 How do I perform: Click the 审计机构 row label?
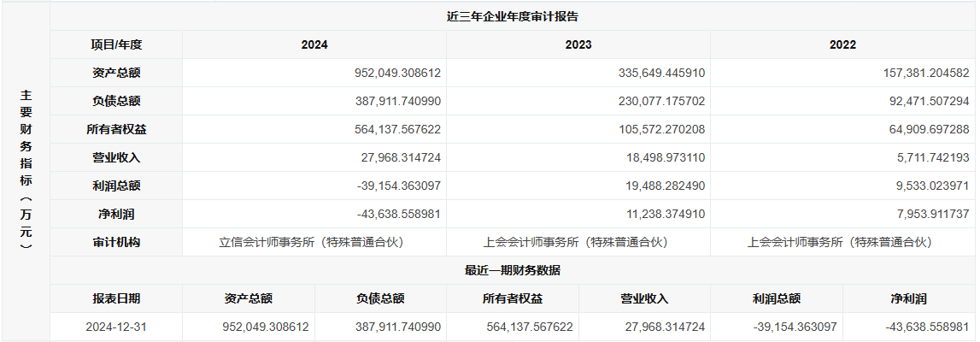pyautogui.click(x=116, y=242)
